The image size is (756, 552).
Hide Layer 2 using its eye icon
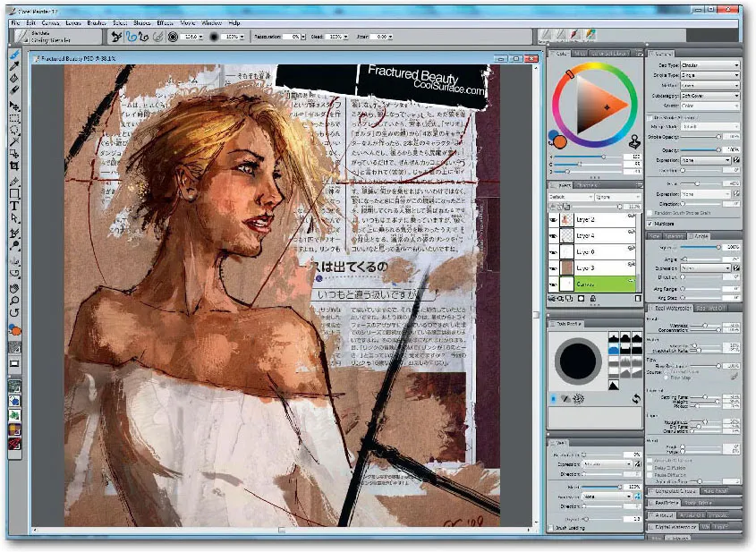click(x=553, y=219)
